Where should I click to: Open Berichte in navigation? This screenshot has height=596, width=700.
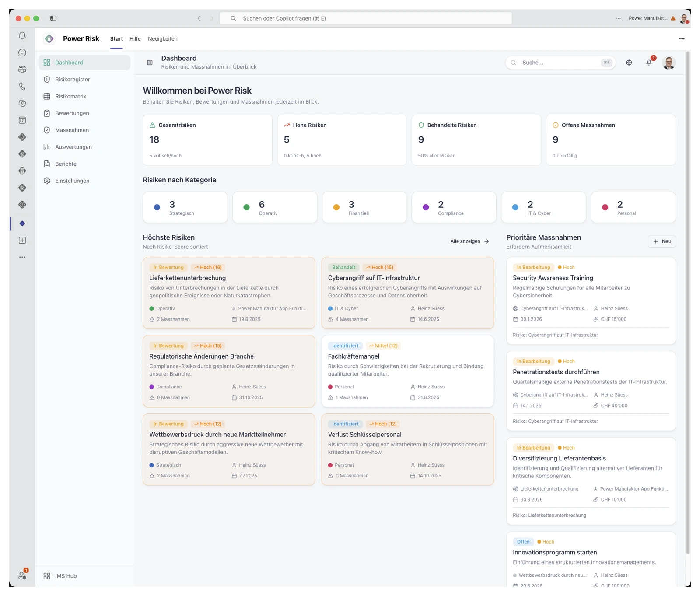click(84, 164)
